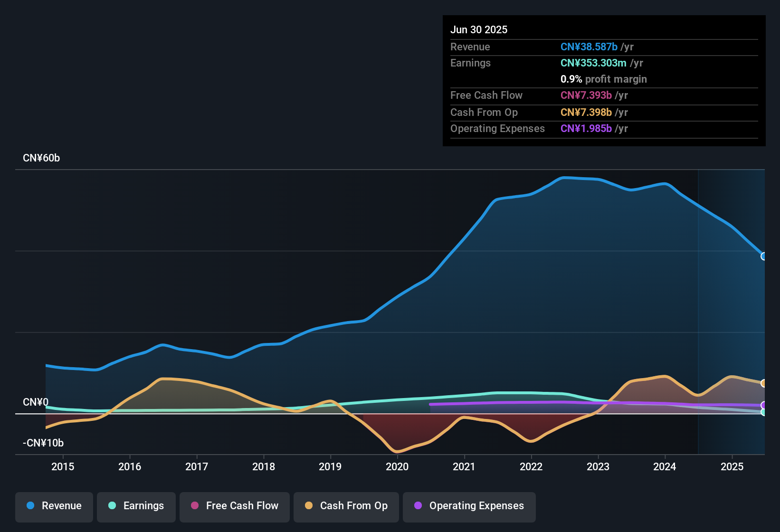Click the blue Revenue legend dot
Viewport: 780px width, 532px height.
(30, 506)
